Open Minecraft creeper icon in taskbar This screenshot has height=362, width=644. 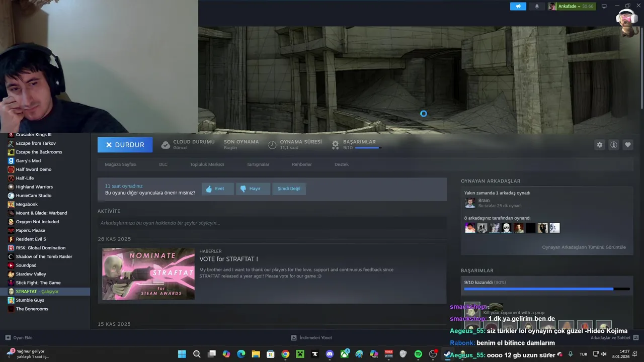pos(300,354)
